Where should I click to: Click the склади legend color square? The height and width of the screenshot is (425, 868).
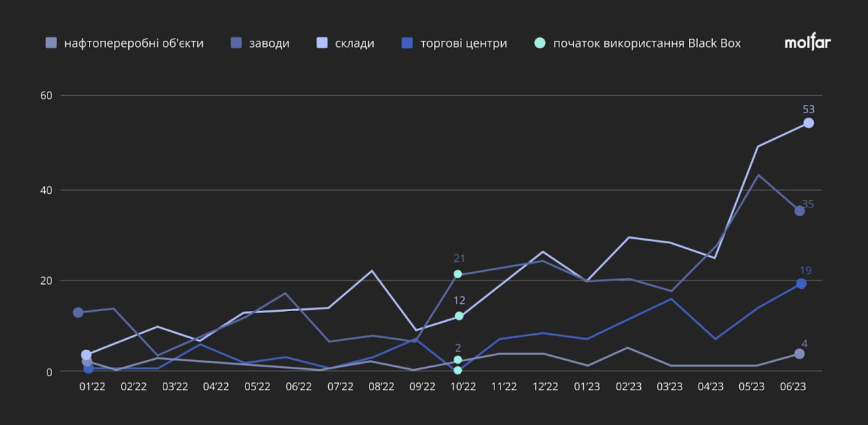pyautogui.click(x=322, y=43)
